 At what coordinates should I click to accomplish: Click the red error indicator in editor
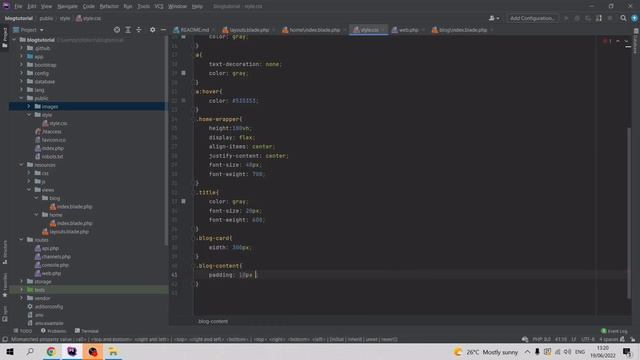tap(607, 41)
